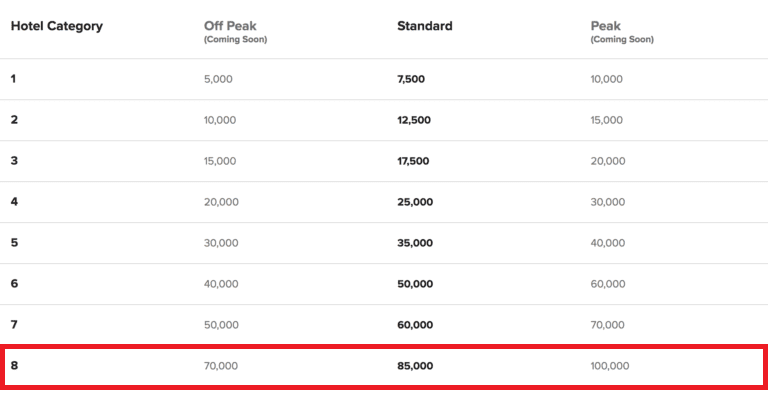The width and height of the screenshot is (768, 399).
Task: Select the 35,000 standard value
Action: click(415, 243)
